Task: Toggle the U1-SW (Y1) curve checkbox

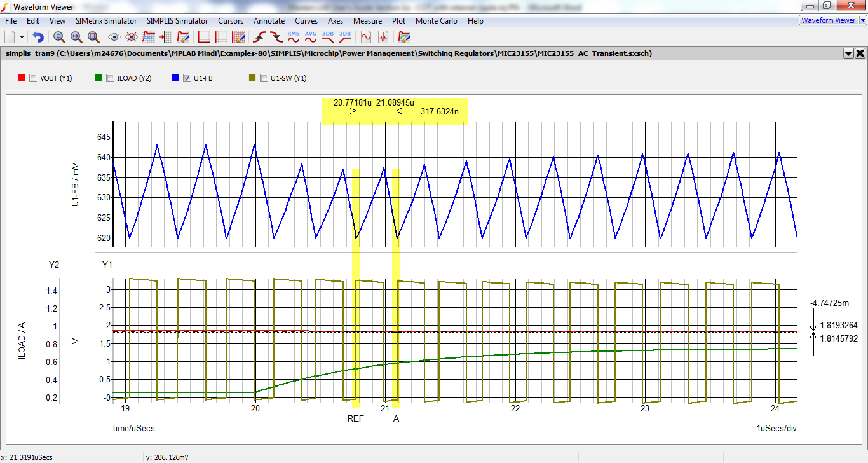Action: click(x=264, y=78)
